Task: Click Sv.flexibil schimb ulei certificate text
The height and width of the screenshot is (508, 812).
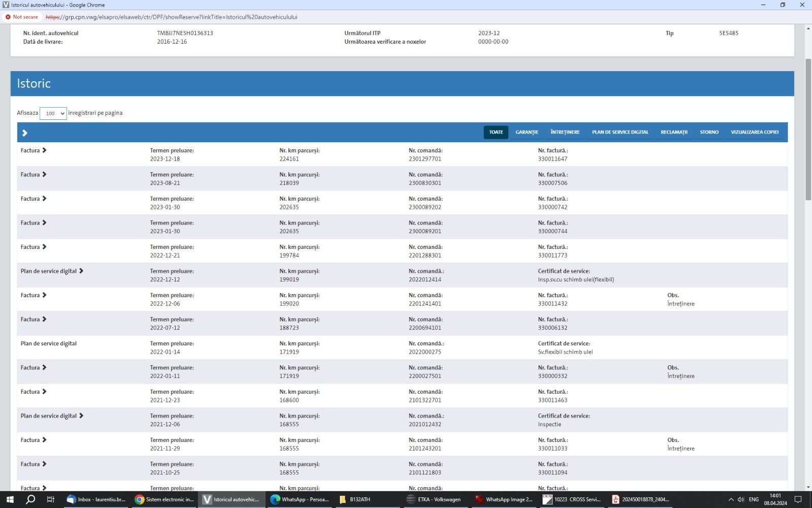Action: [565, 352]
